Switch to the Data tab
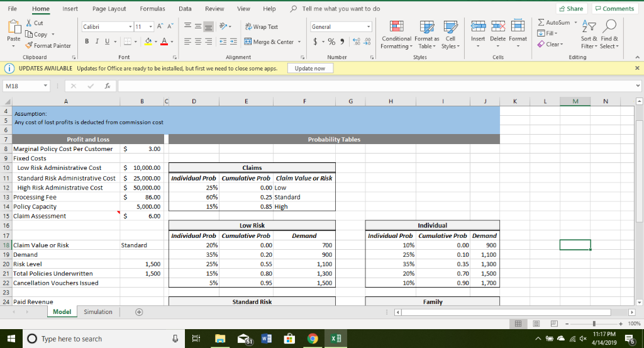 (x=185, y=9)
